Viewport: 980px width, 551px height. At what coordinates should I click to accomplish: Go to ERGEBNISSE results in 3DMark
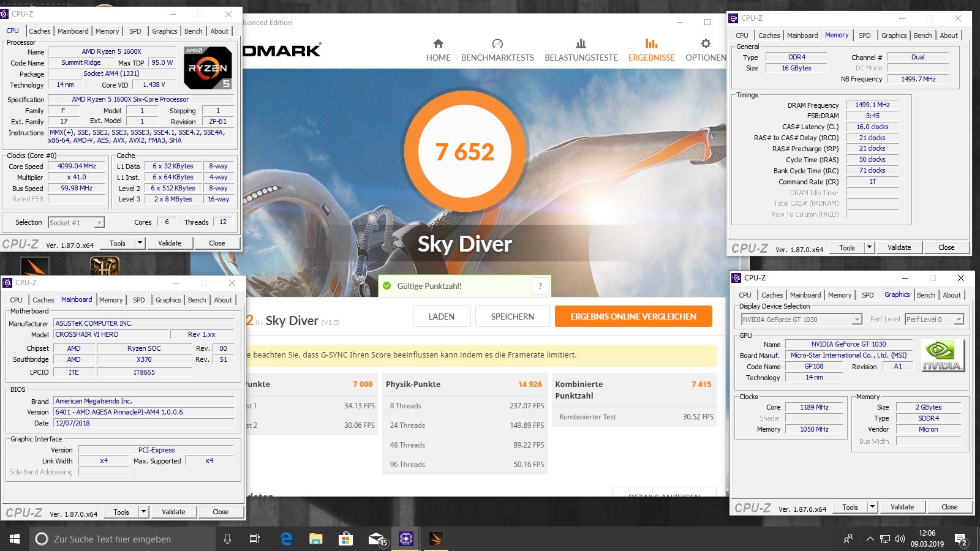[651, 50]
